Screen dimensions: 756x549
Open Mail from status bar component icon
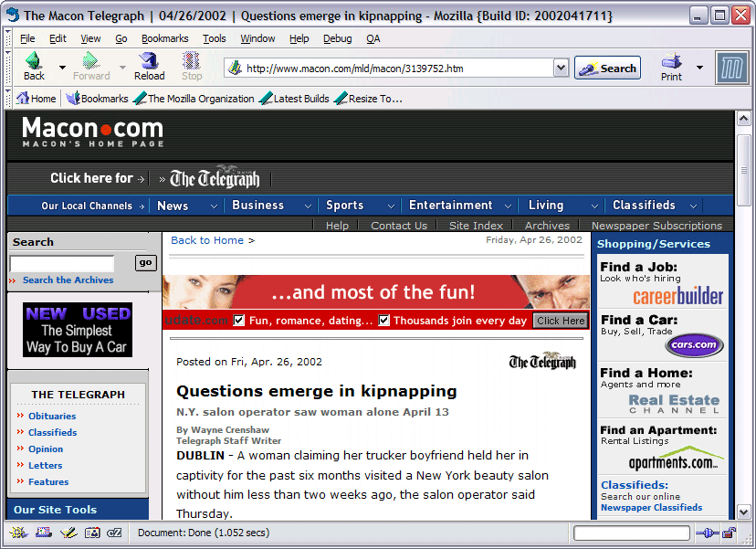(x=44, y=533)
